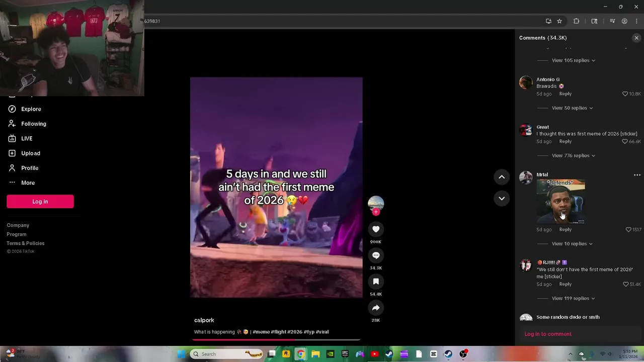The image size is (644, 362).
Task: Open Chrome from the taskbar
Action: pos(300,354)
